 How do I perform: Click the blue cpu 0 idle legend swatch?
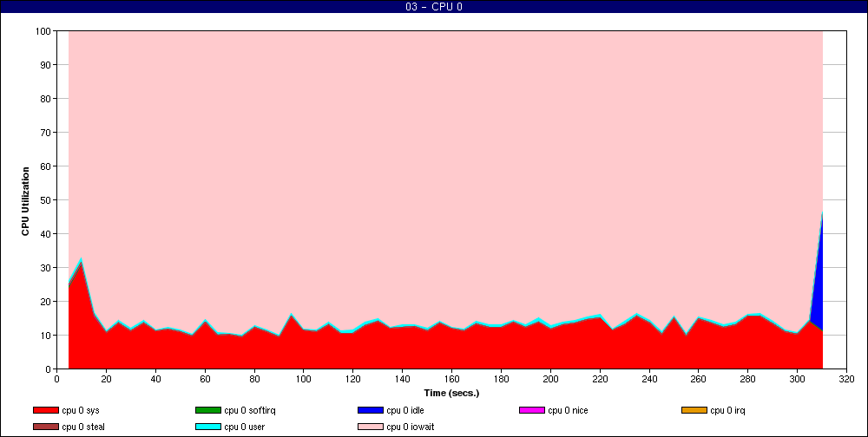[x=371, y=410]
